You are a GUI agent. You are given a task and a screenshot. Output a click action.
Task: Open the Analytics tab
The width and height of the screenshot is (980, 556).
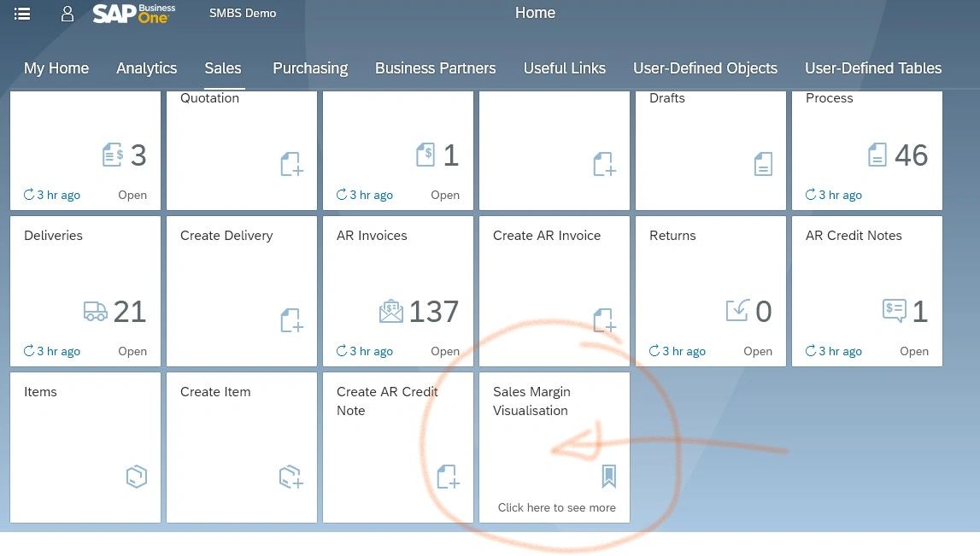tap(146, 68)
